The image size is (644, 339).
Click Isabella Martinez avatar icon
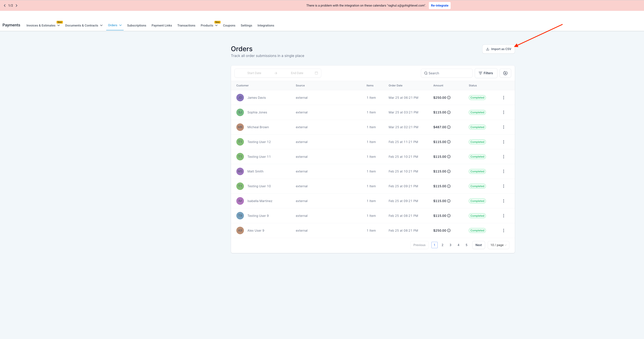point(240,201)
